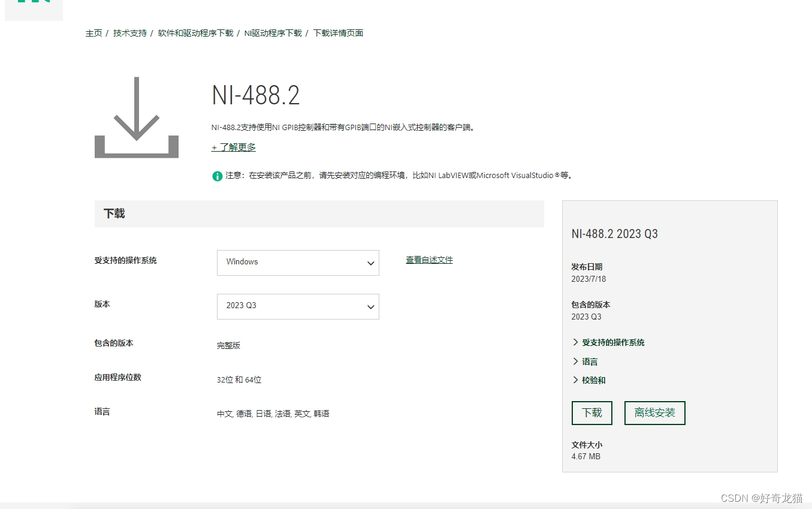Expand the 语言 section in the side panel

point(585,362)
